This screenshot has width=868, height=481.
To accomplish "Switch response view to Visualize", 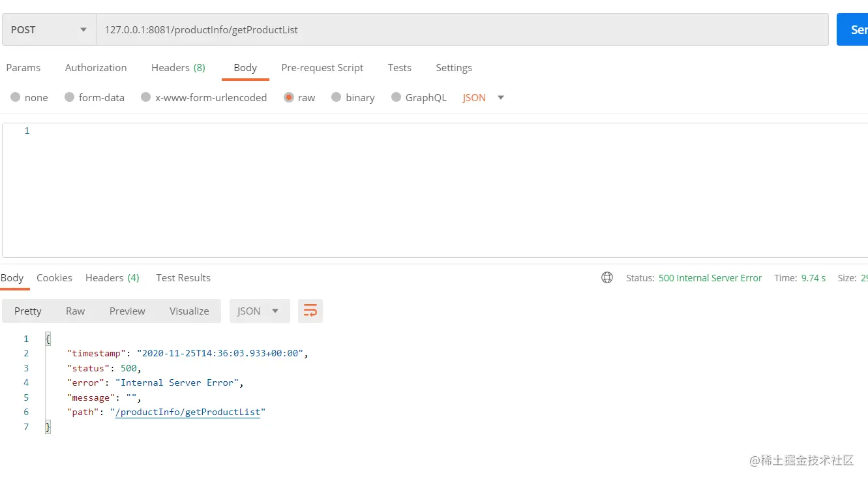I will click(189, 311).
